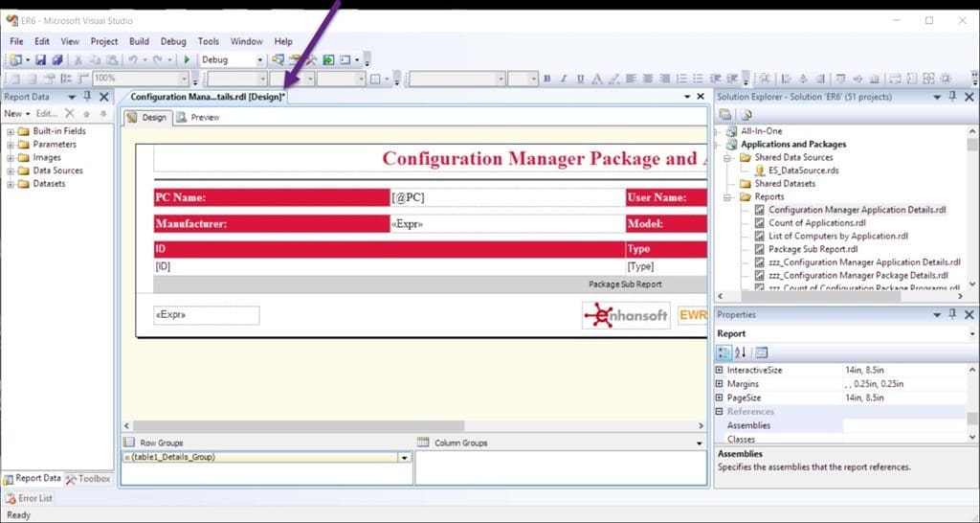Select Package Sub Report.rdl
Image resolution: width=980 pixels, height=523 pixels.
point(813,249)
